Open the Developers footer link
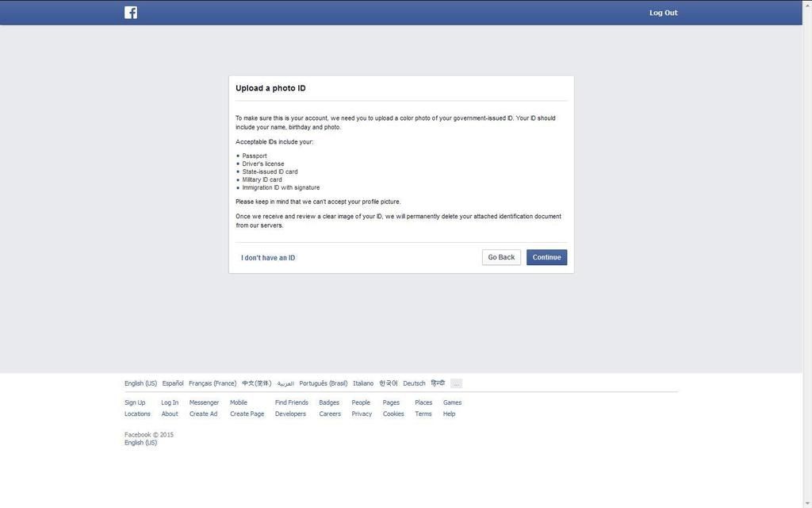Viewport: 812px width, 508px height. tap(290, 414)
